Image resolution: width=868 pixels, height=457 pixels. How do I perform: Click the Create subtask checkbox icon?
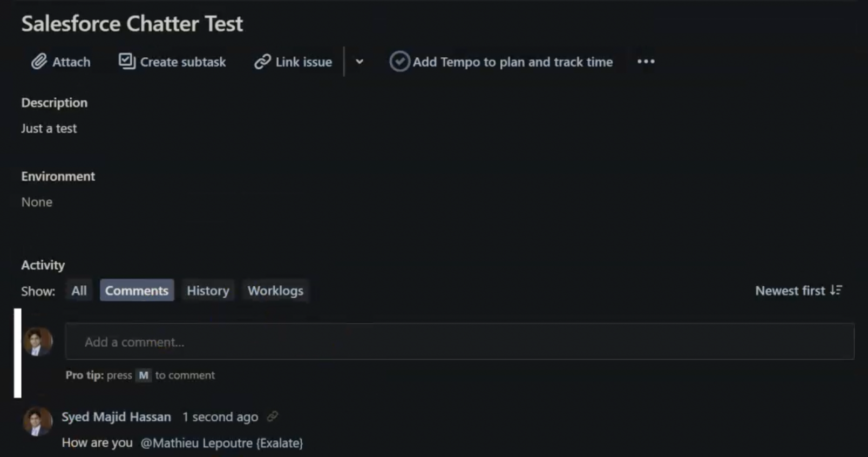[127, 61]
